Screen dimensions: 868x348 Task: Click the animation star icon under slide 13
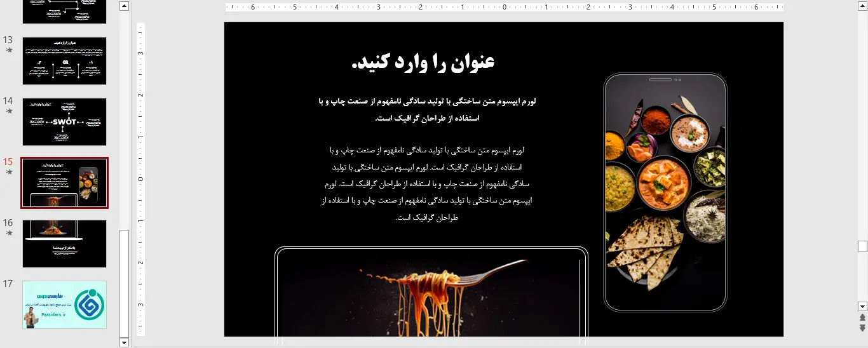click(9, 50)
